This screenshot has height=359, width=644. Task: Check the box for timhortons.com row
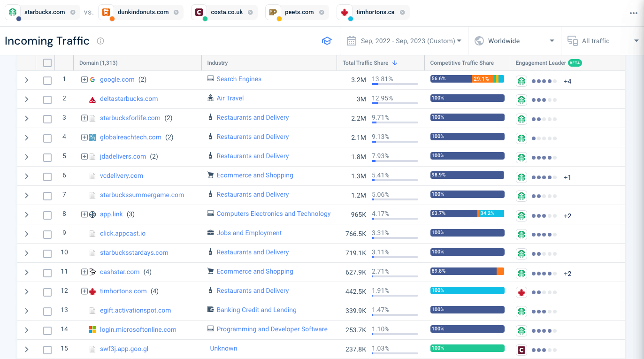(47, 292)
